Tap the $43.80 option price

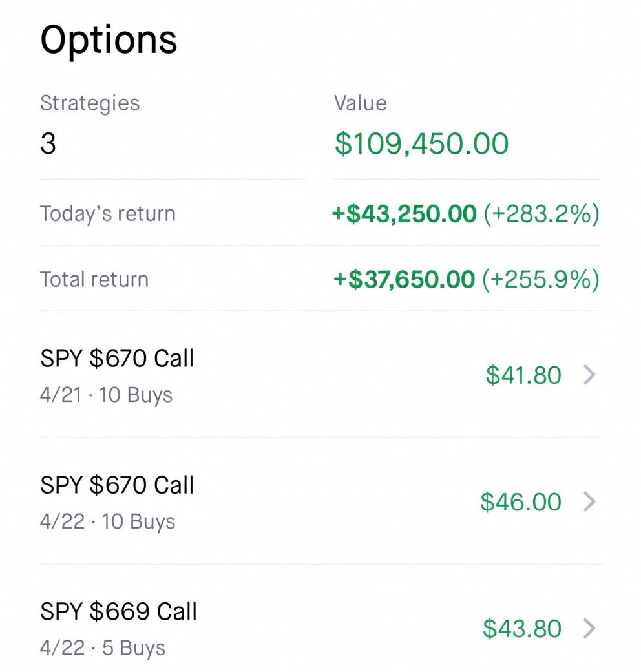pyautogui.click(x=522, y=629)
